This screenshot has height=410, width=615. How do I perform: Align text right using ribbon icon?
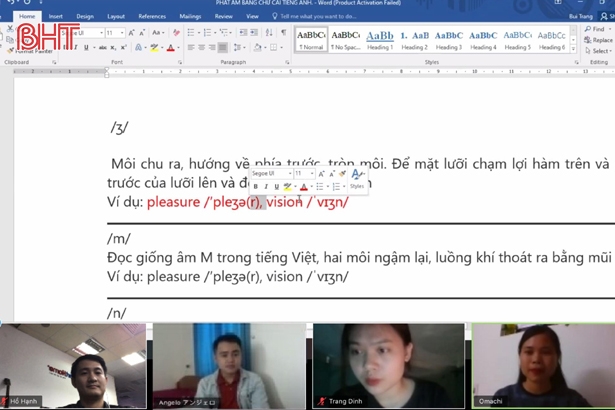212,47
